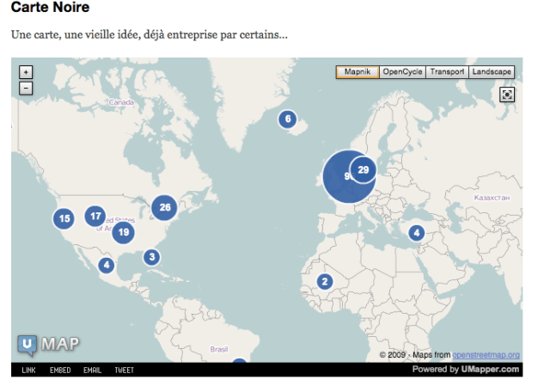Click the TWEET share option
The width and height of the screenshot is (550, 392).
(124, 370)
